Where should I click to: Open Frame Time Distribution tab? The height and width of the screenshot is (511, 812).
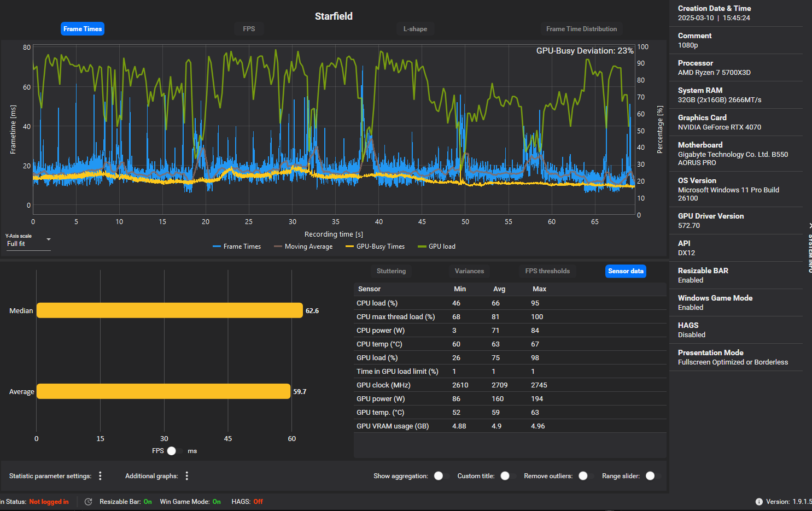click(x=581, y=29)
